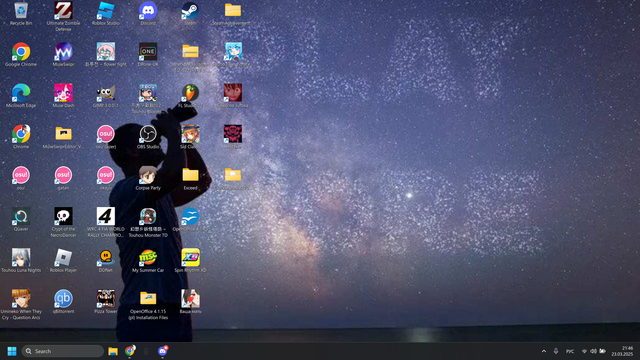The image size is (640, 360).
Task: Click the microphone tray icon
Action: click(556, 351)
